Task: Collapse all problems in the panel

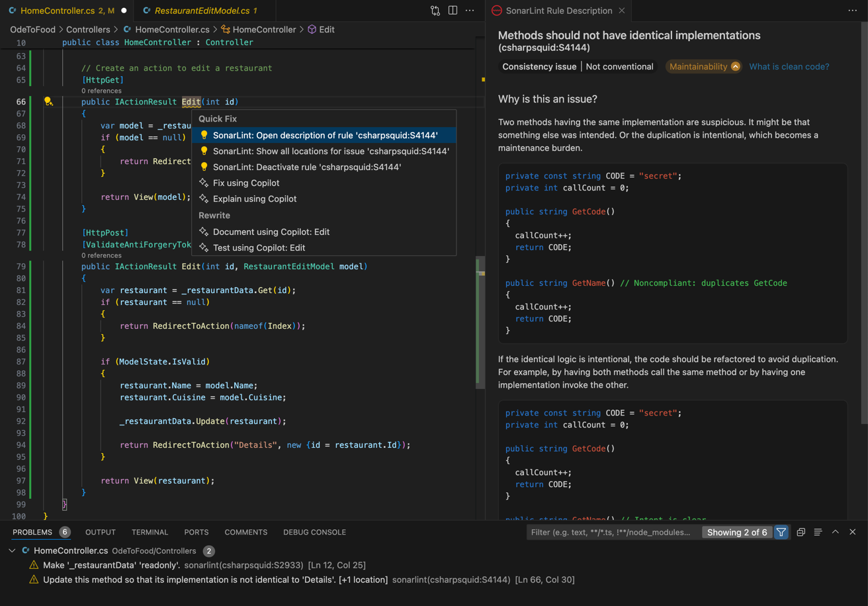Action: 801,532
